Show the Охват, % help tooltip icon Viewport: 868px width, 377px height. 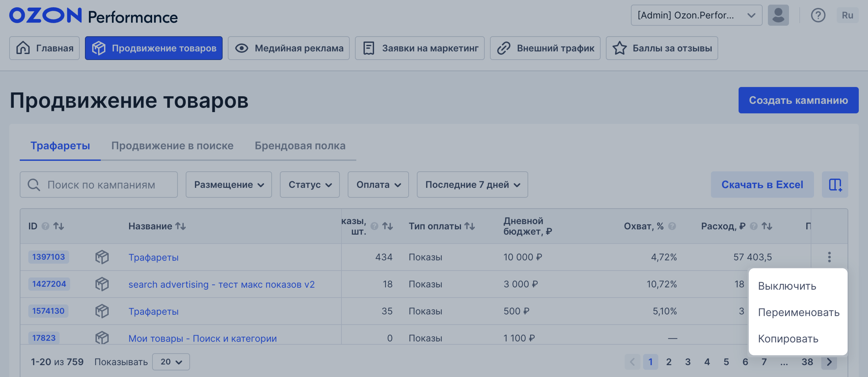click(672, 226)
